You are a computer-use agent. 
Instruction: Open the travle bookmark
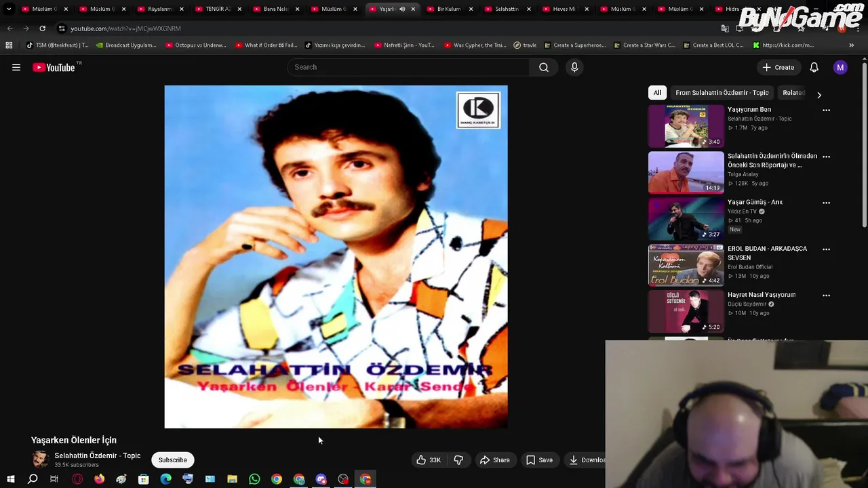(x=525, y=45)
